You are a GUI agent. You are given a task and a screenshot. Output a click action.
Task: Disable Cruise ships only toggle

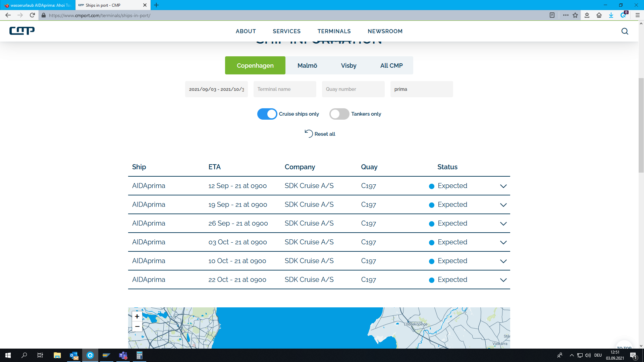(x=267, y=114)
